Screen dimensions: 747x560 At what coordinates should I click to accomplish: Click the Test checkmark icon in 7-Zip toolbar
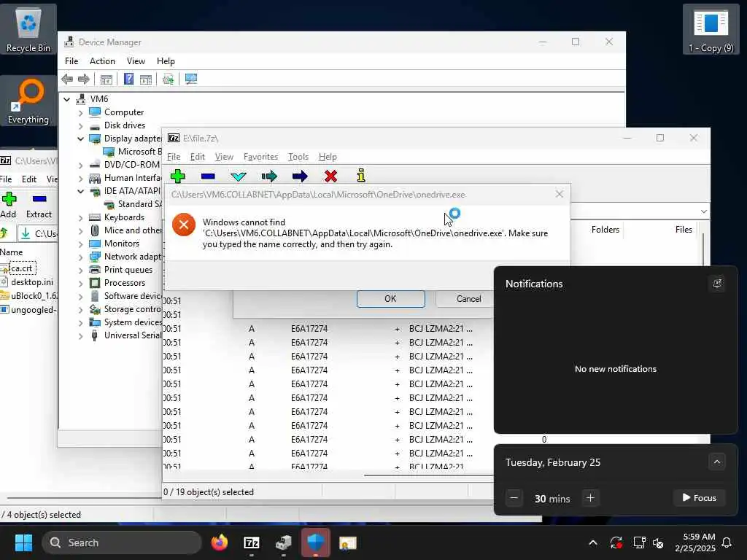click(239, 176)
